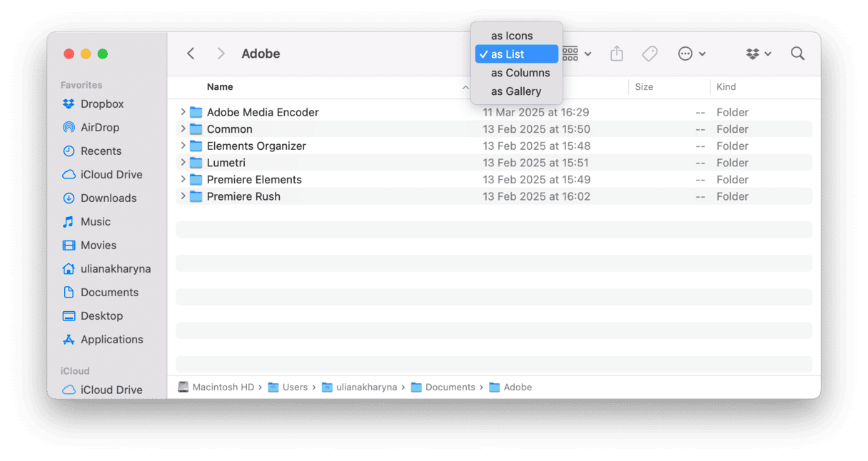
Task: Choose as Gallery view
Action: coord(517,91)
